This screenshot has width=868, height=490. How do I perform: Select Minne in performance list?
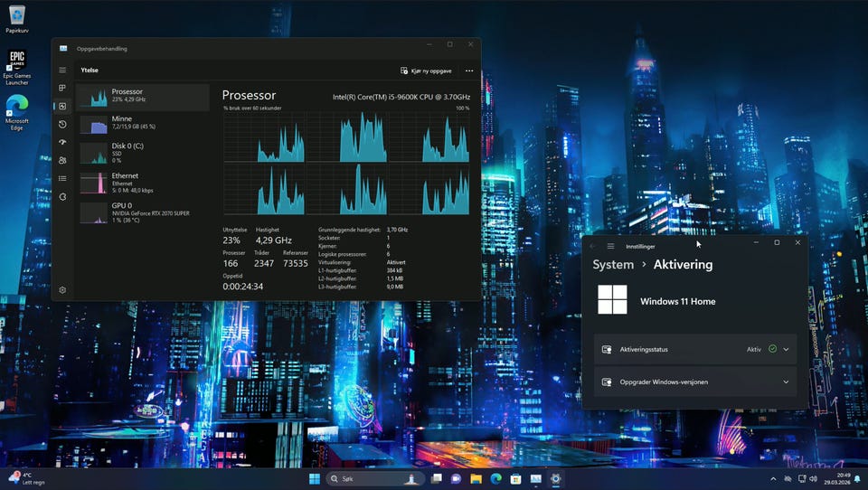143,124
